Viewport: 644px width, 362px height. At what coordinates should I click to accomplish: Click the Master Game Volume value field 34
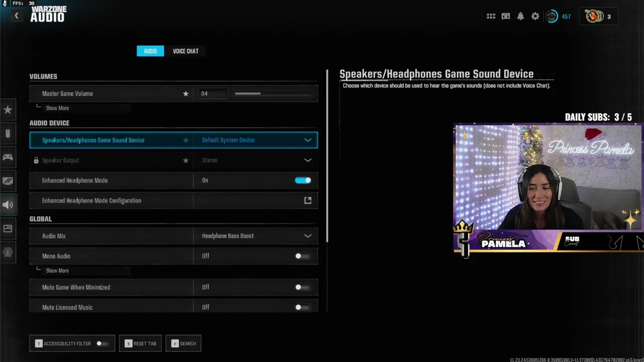pos(213,94)
